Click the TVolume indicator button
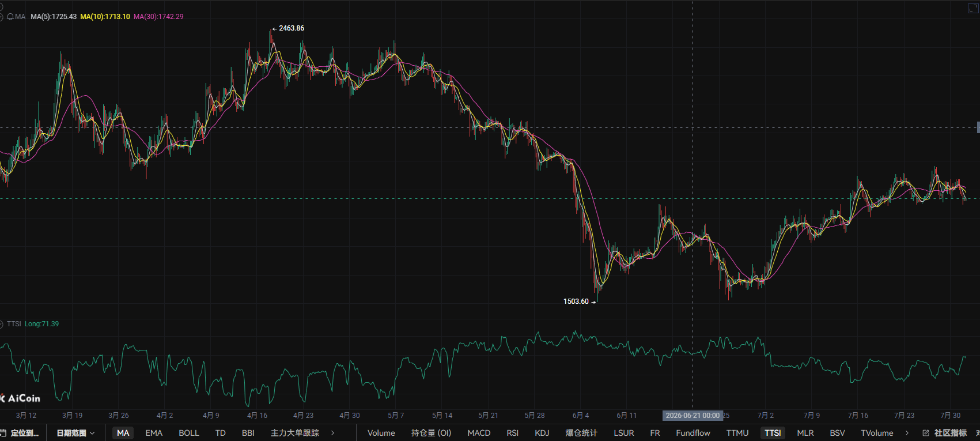The image size is (980, 441). 877,433
